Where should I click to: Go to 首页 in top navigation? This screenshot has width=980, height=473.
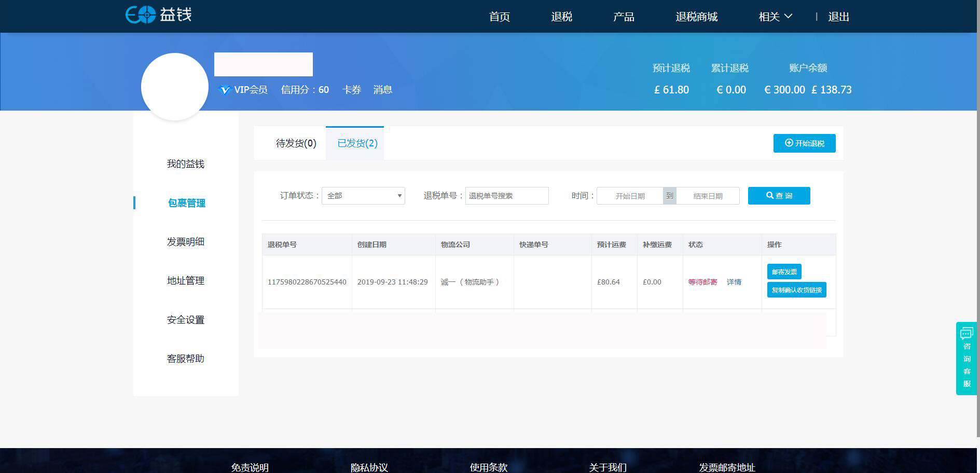pos(500,17)
